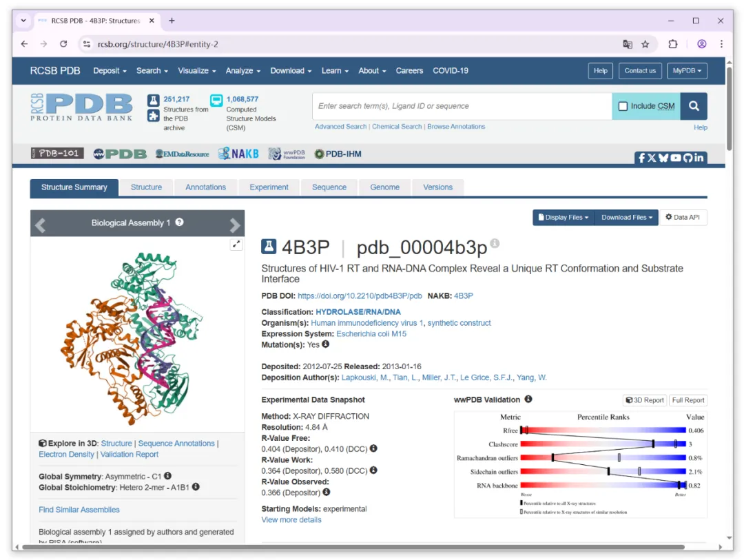Switch to the Annotations tab
This screenshot has height=560, width=744.
pyautogui.click(x=205, y=187)
